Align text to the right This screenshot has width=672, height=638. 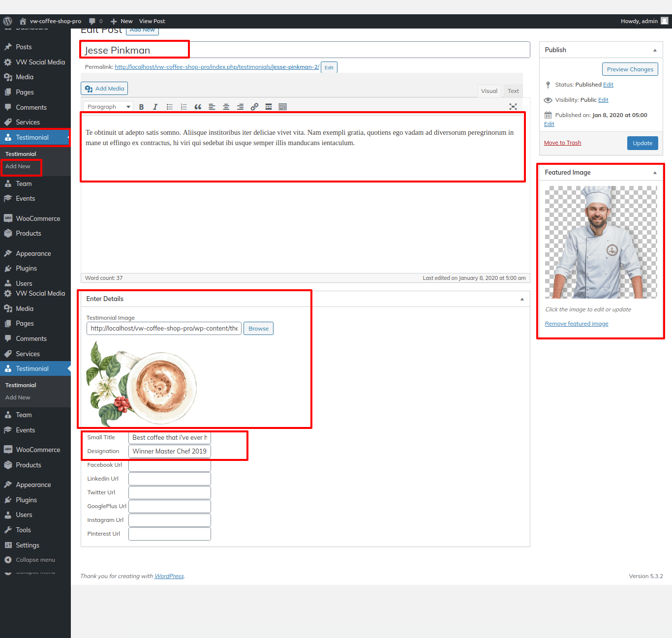[x=240, y=107]
